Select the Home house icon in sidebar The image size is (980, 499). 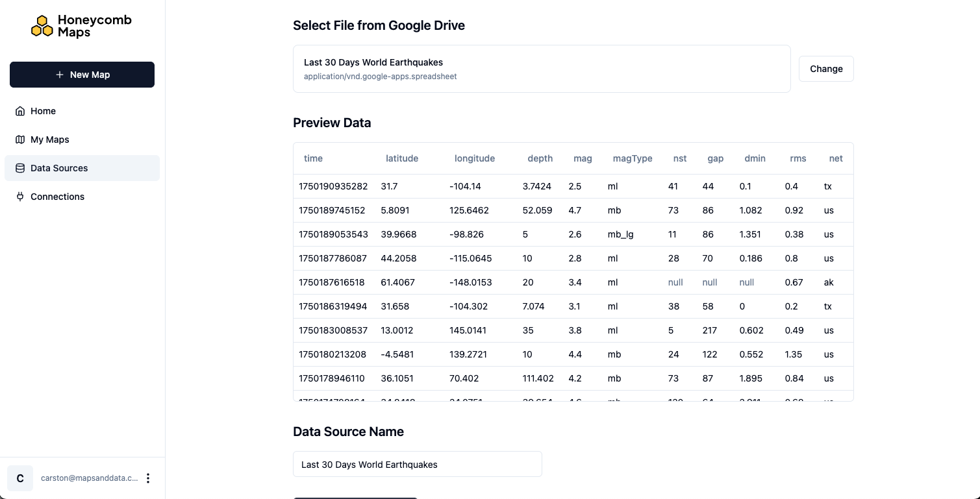point(20,111)
